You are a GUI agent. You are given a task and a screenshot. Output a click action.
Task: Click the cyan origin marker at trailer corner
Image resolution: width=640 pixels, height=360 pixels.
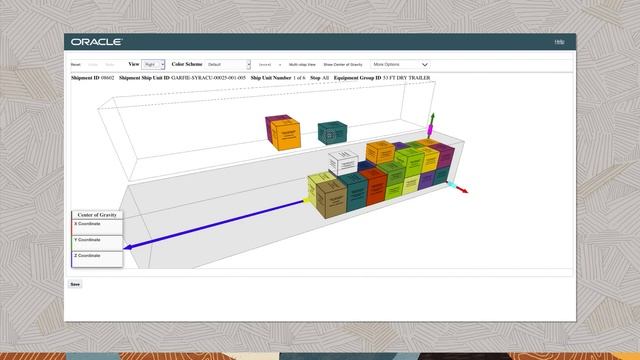click(x=451, y=184)
